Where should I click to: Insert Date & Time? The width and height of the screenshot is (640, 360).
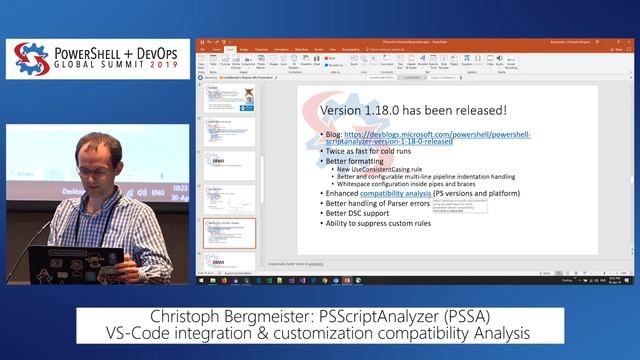(x=433, y=62)
